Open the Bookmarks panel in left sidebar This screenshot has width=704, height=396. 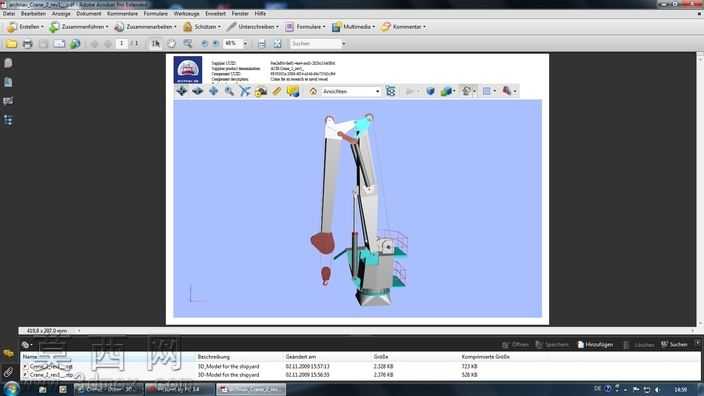point(8,82)
